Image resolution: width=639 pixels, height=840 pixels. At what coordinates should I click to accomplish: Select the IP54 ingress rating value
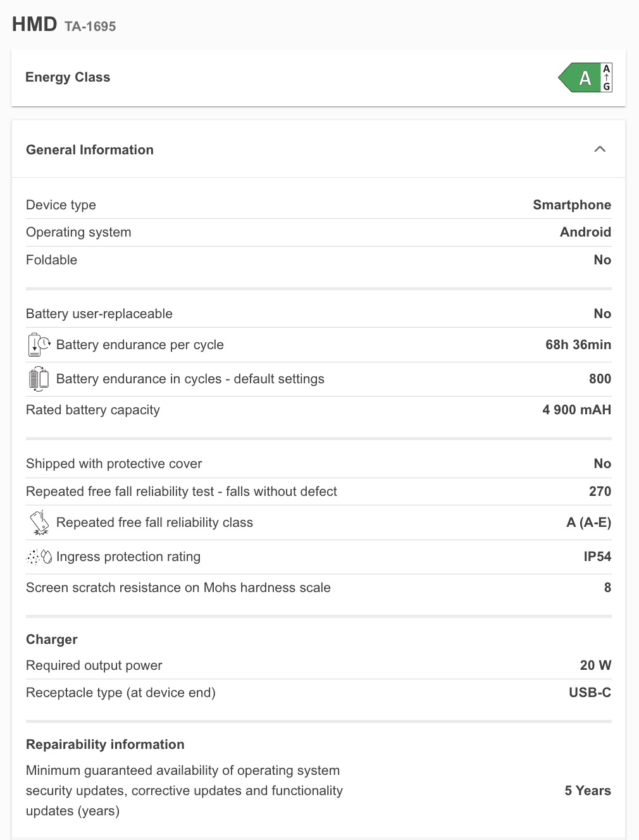[x=597, y=557]
